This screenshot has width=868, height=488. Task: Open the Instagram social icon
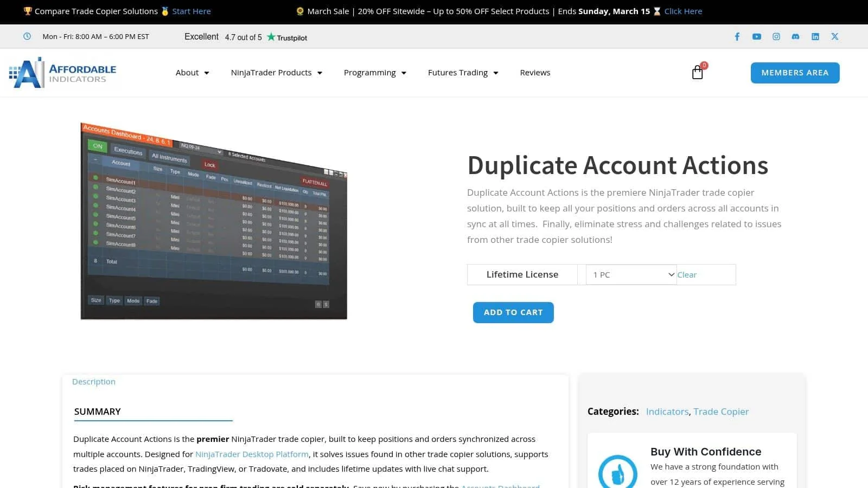pos(776,36)
